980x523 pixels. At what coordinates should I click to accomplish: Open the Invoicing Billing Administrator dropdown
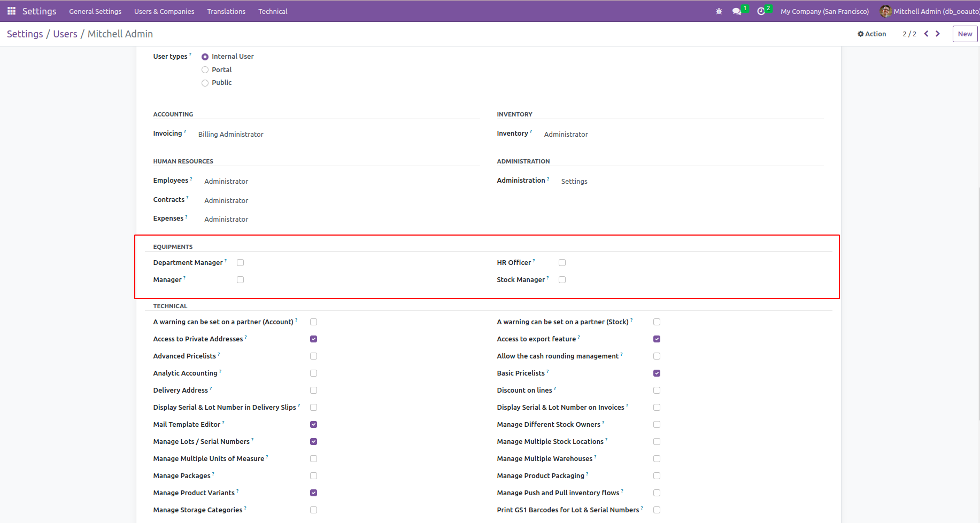[x=231, y=135]
